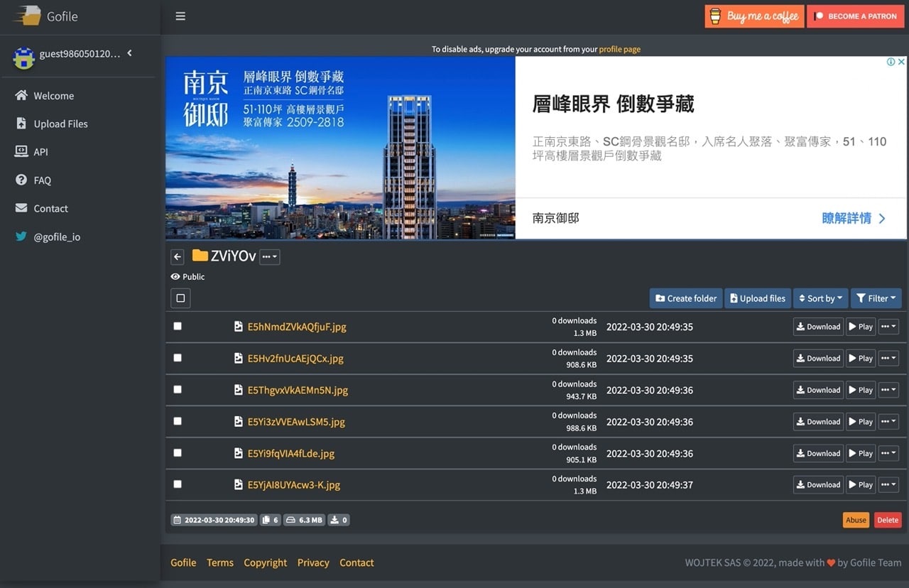
Task: Click the ZViYOv folder icon
Action: click(200, 256)
